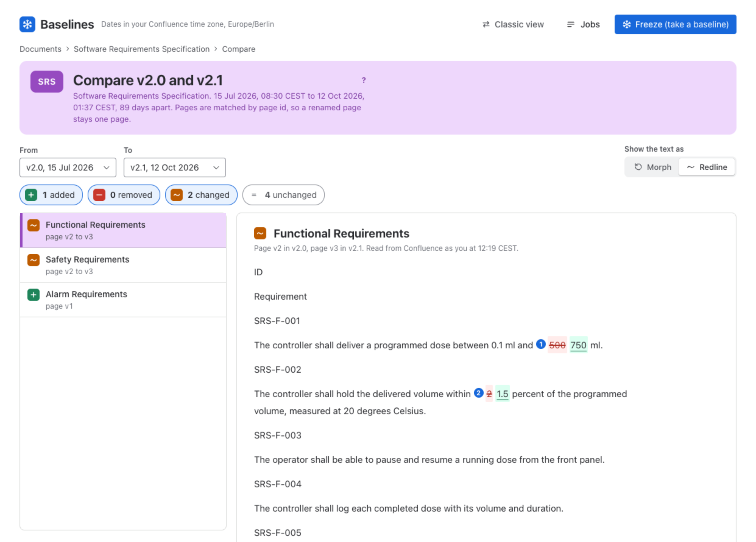Toggle the 0 removed filter chip
Viewport: 756px width, 542px height.
tap(124, 195)
